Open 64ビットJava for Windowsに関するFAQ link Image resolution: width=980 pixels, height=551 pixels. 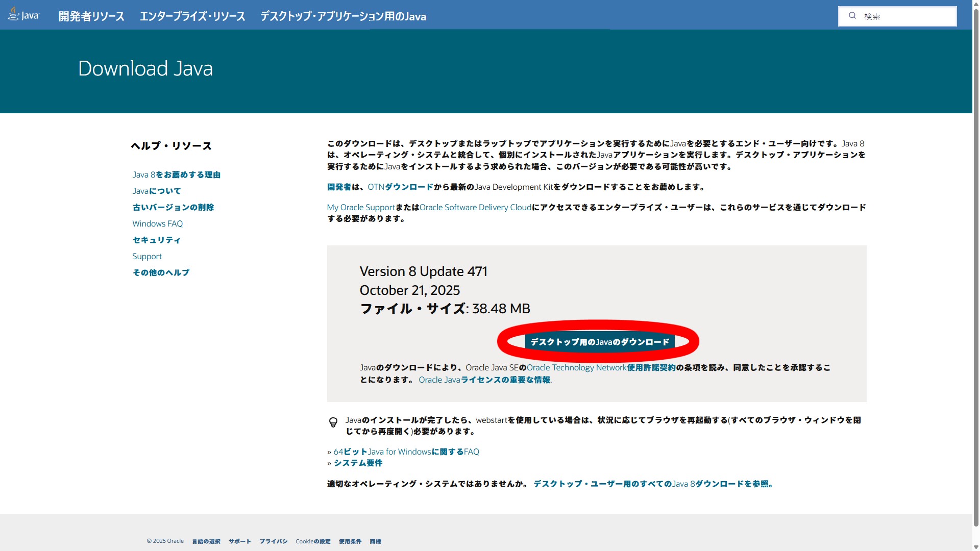point(406,452)
